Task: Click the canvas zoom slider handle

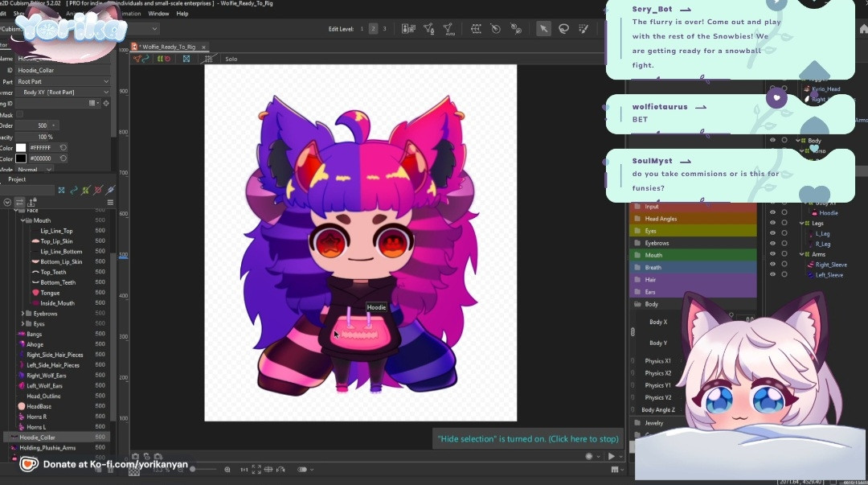Action: (x=193, y=470)
